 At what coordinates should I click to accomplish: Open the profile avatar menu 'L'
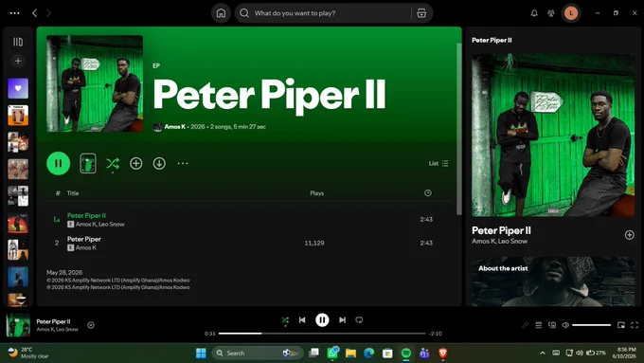[x=571, y=13]
